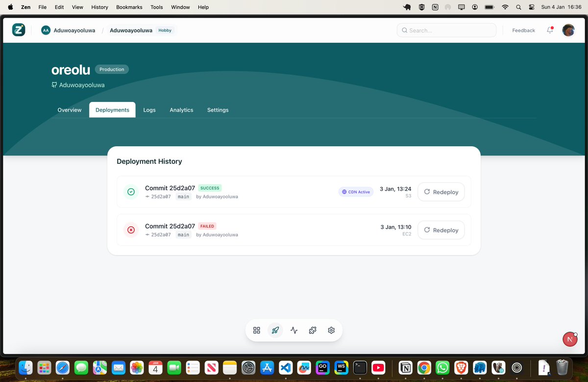
Task: Go to the Analytics tab
Action: 181,110
